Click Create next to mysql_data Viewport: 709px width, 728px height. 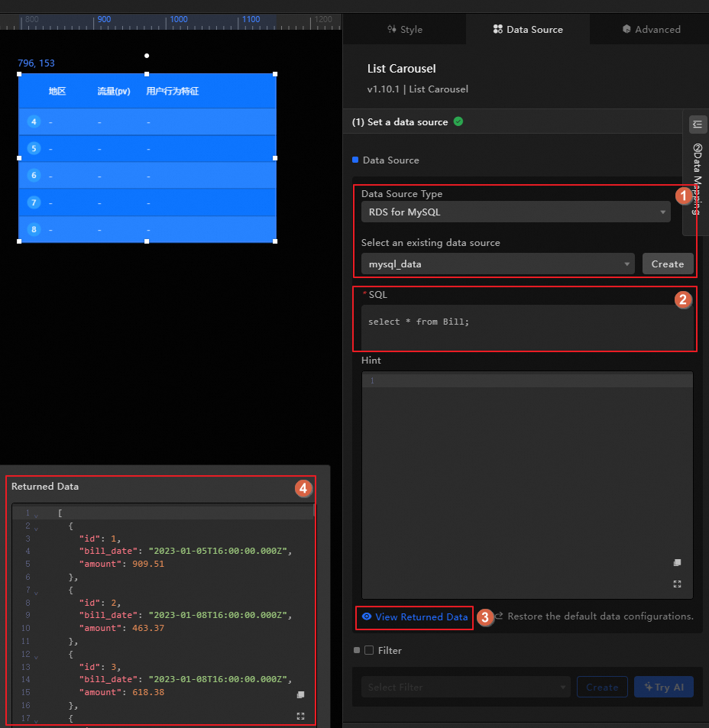pos(668,264)
